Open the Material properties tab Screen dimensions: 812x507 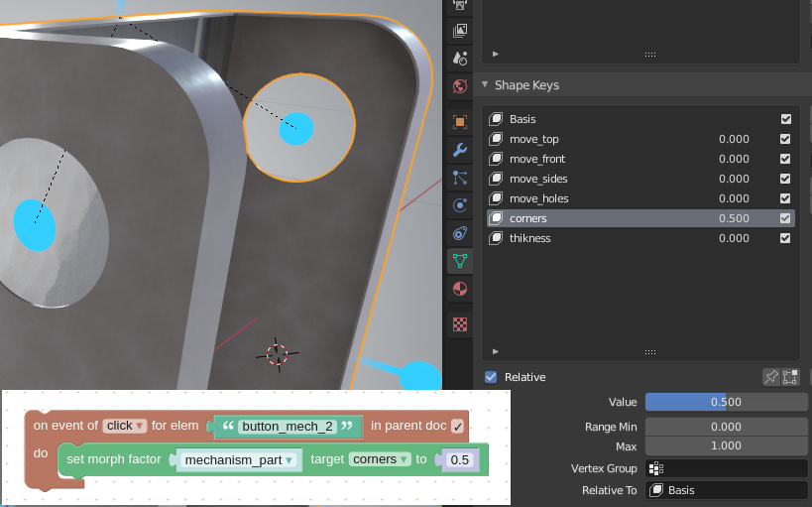459,289
